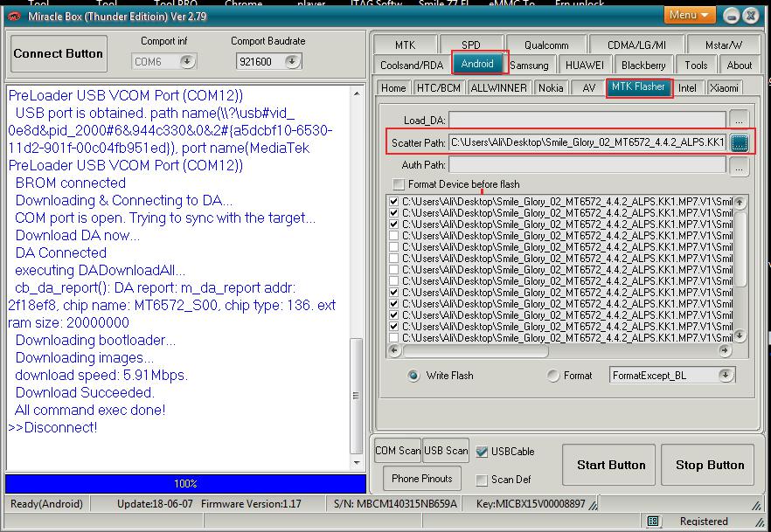Click the Miracle Box red logo icon

[x=14, y=17]
